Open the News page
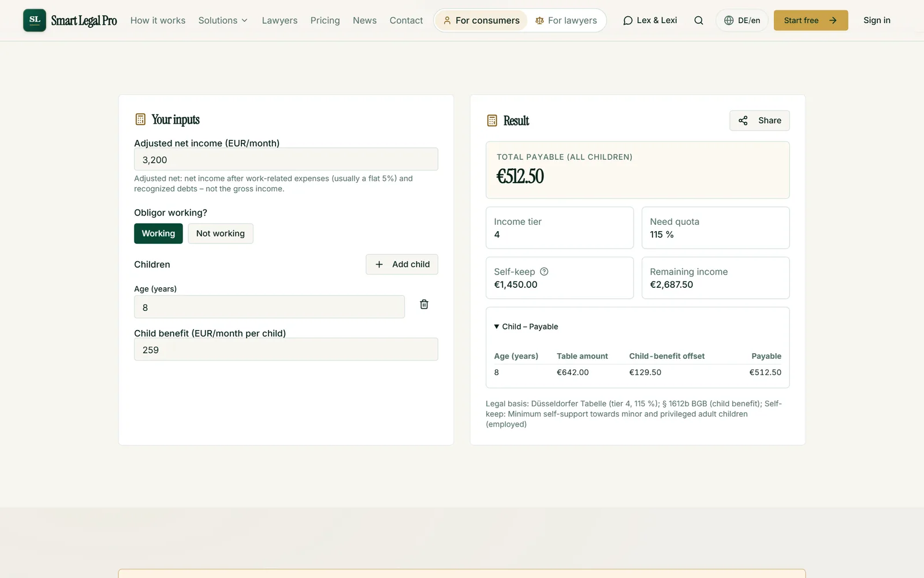 pos(364,20)
